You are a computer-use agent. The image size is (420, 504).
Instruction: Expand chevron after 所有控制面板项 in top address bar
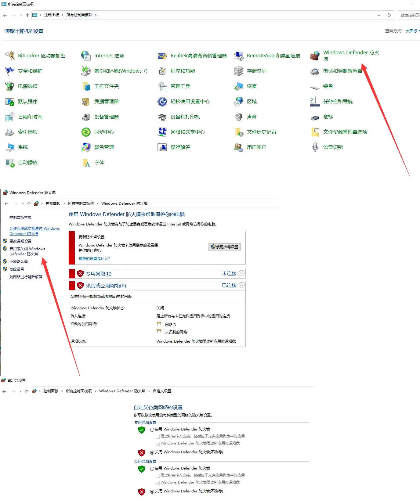pos(96,15)
